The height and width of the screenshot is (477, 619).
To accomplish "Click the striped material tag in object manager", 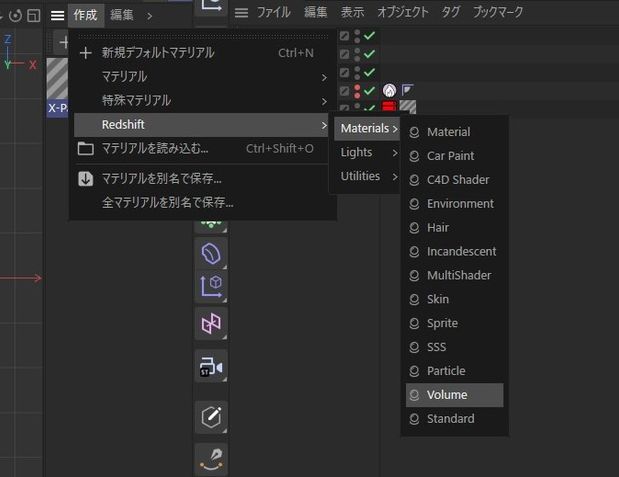I will [408, 107].
